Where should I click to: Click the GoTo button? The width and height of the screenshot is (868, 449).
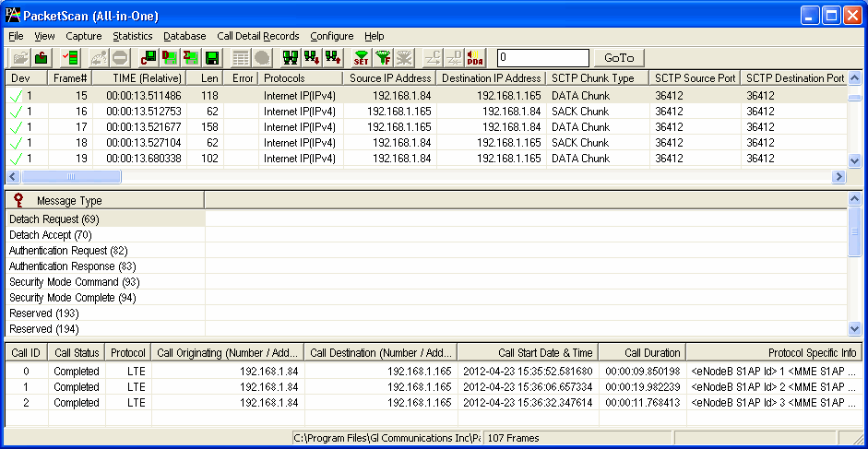619,57
